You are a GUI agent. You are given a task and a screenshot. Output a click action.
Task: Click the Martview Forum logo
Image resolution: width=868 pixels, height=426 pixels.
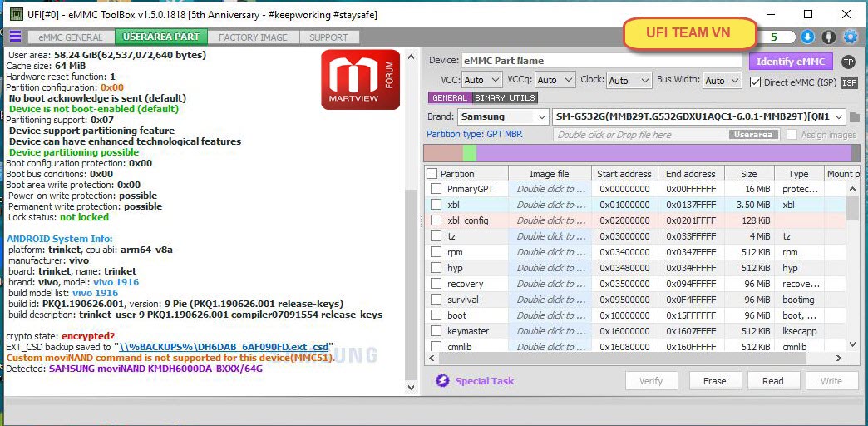pyautogui.click(x=360, y=80)
